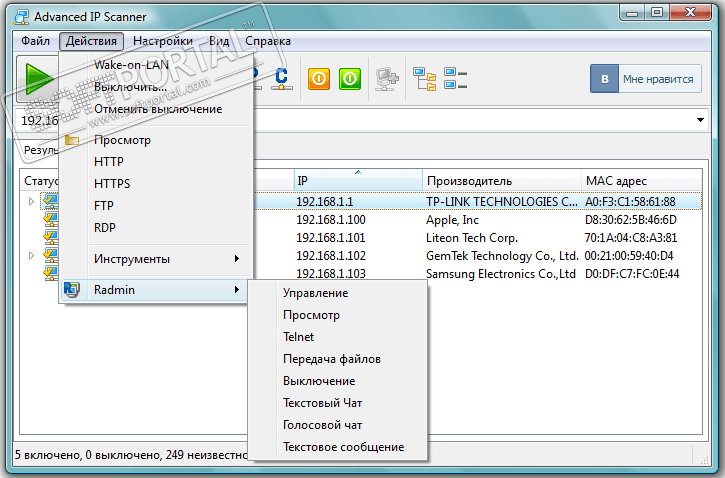Click the add computer toolbar icon
Viewport: 725px width, 478px height.
[x=387, y=79]
